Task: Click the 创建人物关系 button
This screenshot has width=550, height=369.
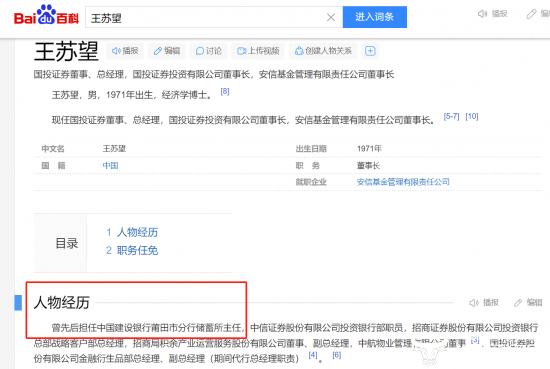Action: click(323, 51)
